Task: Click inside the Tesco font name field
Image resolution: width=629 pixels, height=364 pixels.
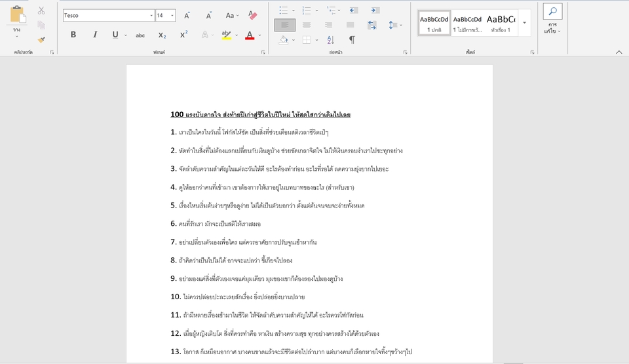Action: coord(106,16)
